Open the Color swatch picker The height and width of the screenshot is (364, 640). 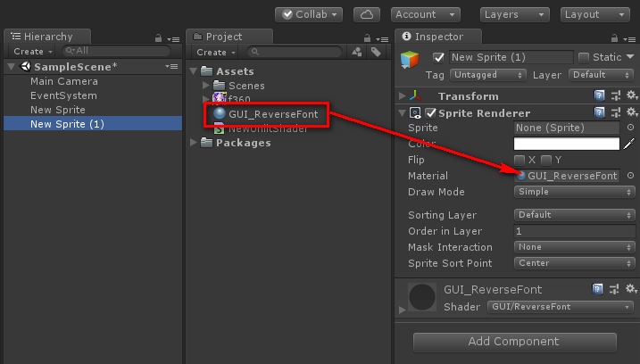(x=567, y=144)
